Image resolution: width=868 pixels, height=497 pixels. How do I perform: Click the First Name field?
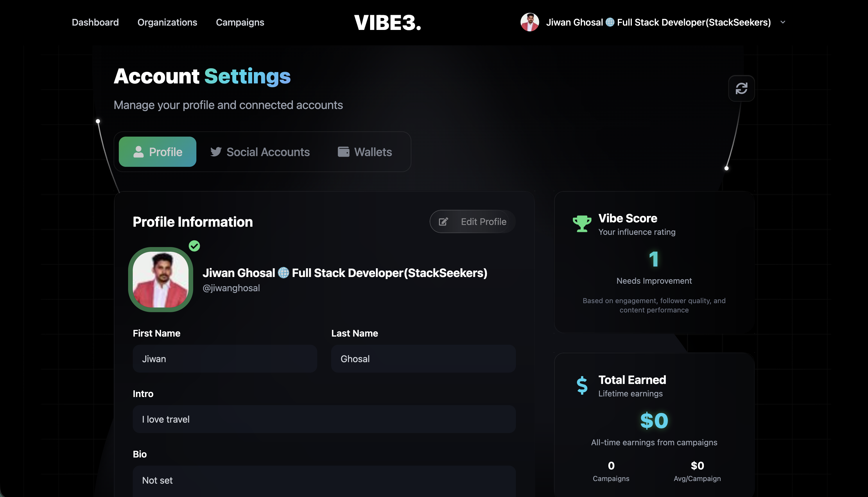(x=225, y=359)
